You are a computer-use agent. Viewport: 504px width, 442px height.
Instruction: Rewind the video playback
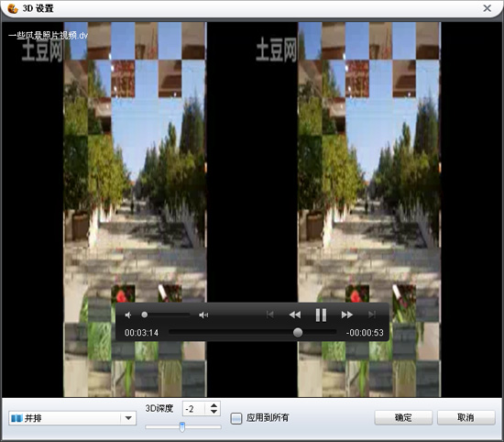click(295, 315)
